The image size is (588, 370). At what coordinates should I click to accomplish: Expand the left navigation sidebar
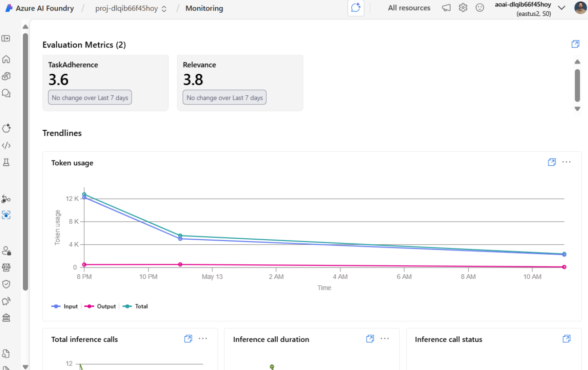pos(6,38)
